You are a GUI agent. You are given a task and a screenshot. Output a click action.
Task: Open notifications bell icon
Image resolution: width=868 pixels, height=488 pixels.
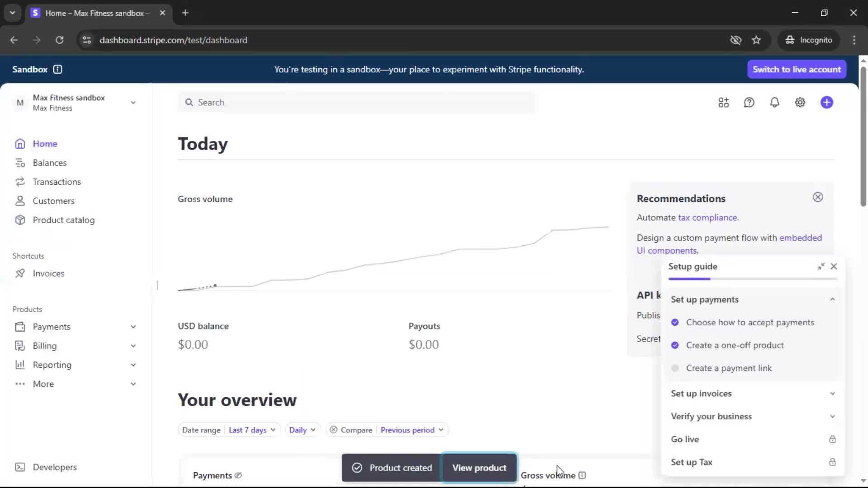coord(774,103)
